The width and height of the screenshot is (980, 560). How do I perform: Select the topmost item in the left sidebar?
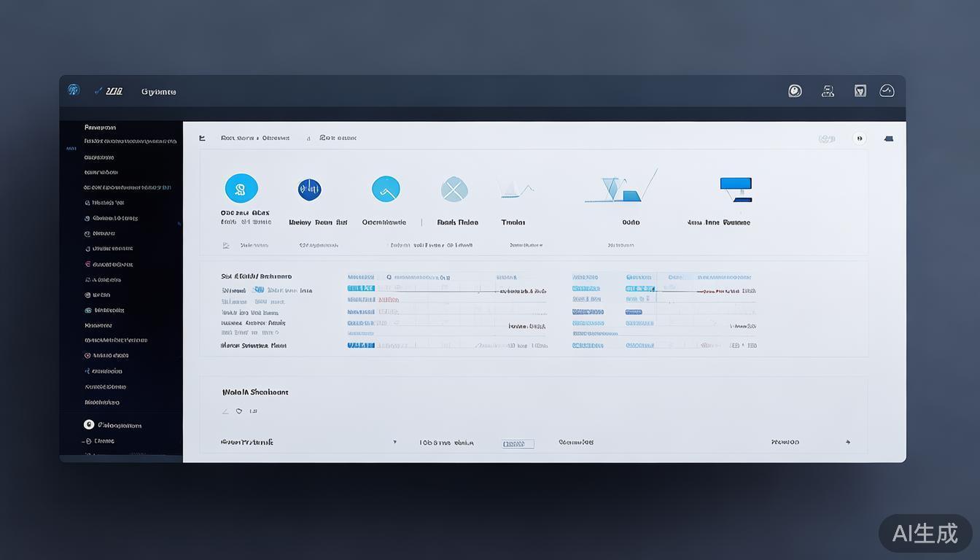pyautogui.click(x=100, y=128)
